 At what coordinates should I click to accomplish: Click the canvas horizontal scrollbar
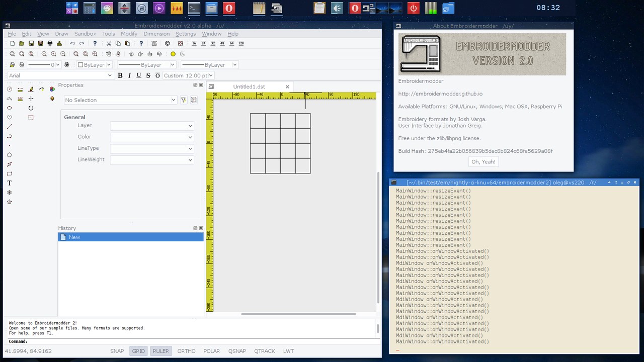[298, 314]
